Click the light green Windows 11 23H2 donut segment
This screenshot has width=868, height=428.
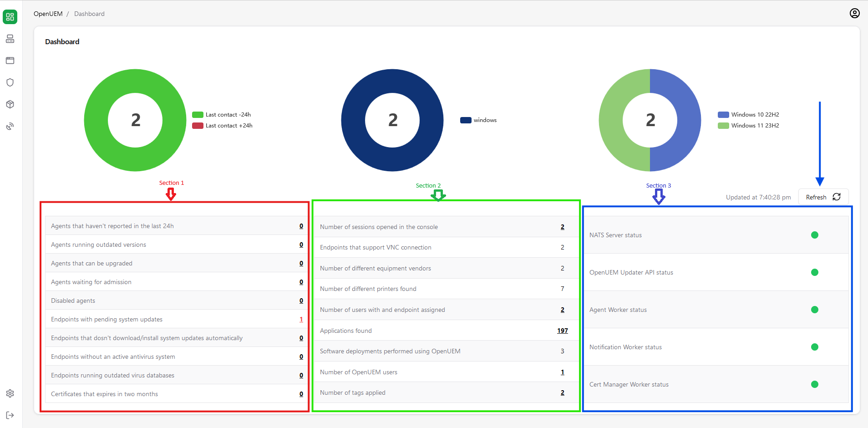[611, 120]
